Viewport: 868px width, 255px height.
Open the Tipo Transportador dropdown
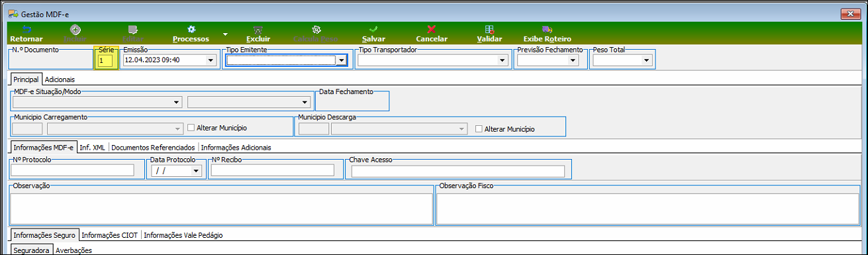click(x=502, y=60)
